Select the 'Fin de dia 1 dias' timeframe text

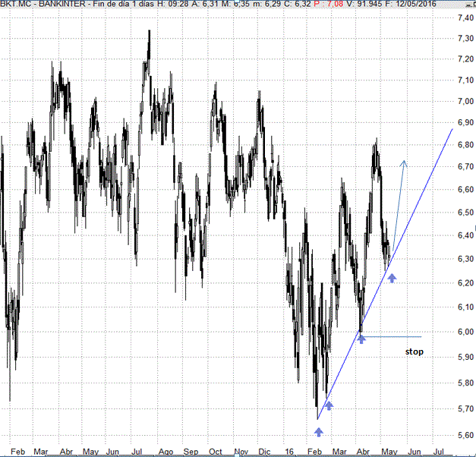123,4
